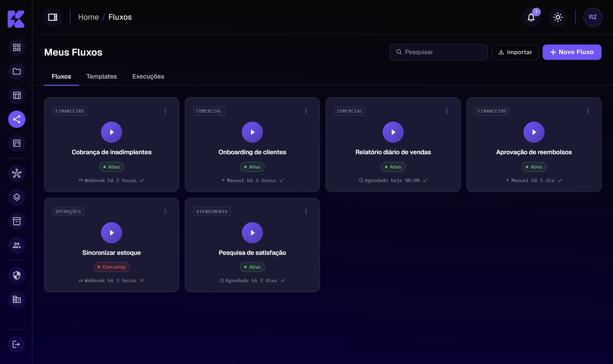Run the Onboarding de clientes flow
This screenshot has width=613, height=364.
pyautogui.click(x=252, y=132)
